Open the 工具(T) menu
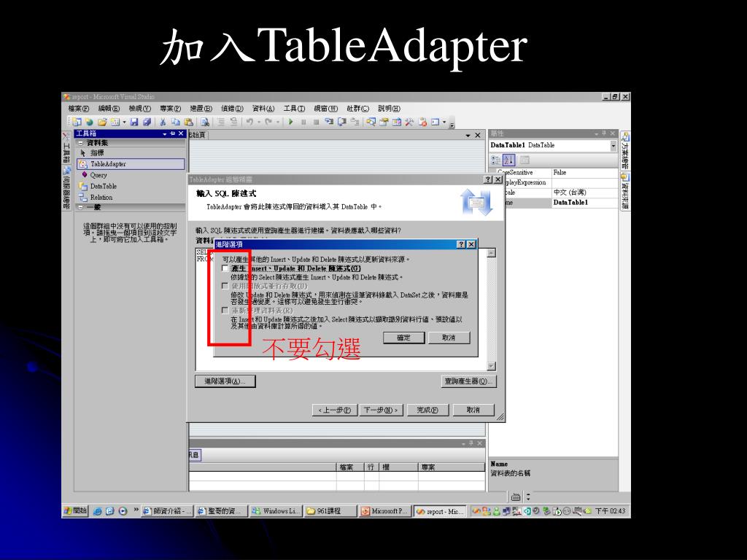This screenshot has width=747, height=560. pyautogui.click(x=294, y=109)
